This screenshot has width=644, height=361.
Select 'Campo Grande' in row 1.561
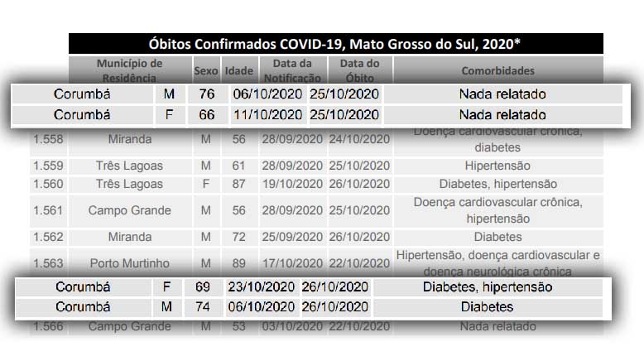point(129,210)
